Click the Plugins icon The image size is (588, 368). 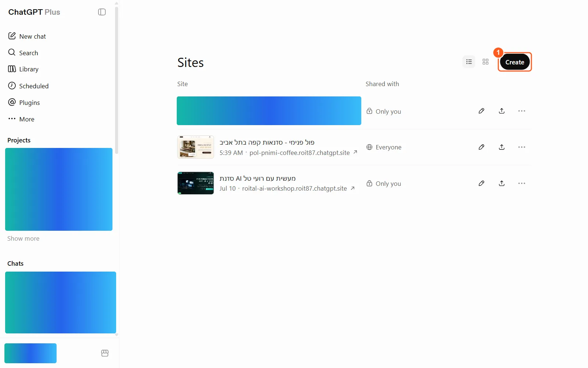pos(12,102)
